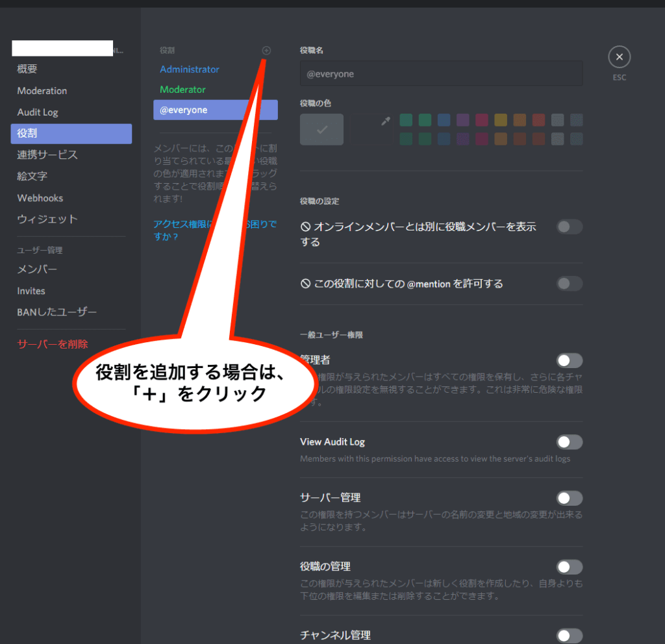This screenshot has height=644, width=665.
Task: Toggle the 管理者 administrator permission
Action: point(570,360)
